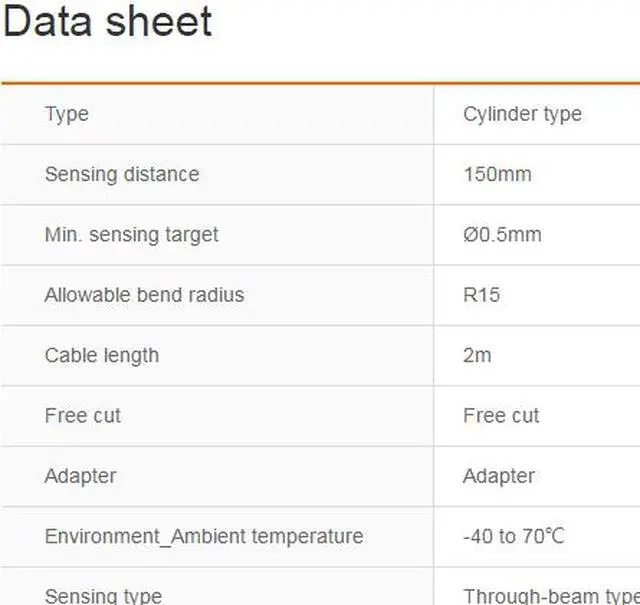Select "Free cut" label in left column
Viewport: 640px width, 605px height.
(82, 415)
